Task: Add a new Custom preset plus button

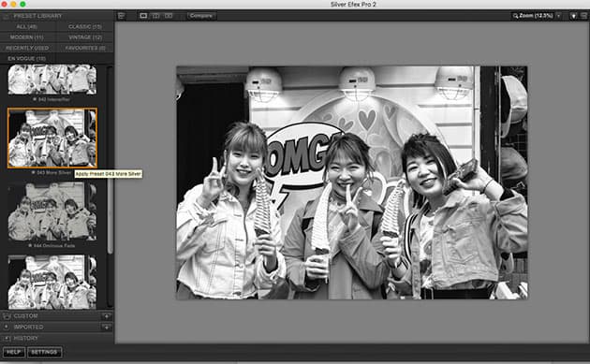Action: pos(107,316)
